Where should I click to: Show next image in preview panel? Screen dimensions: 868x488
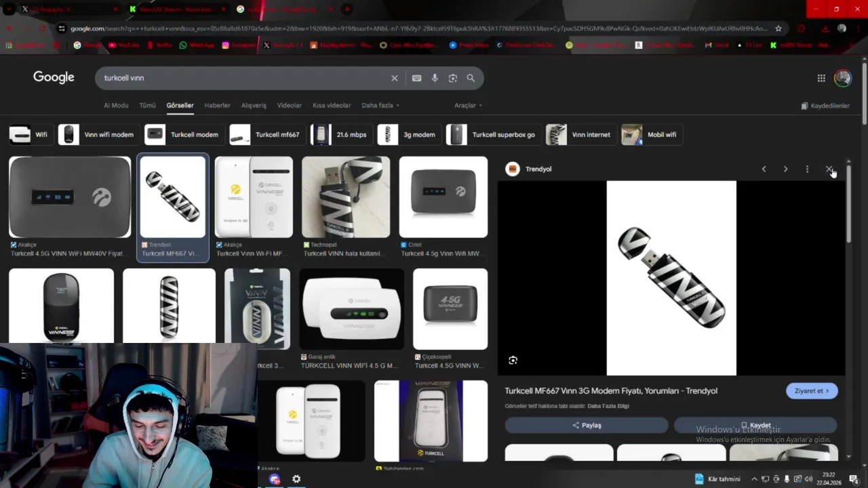pos(785,169)
